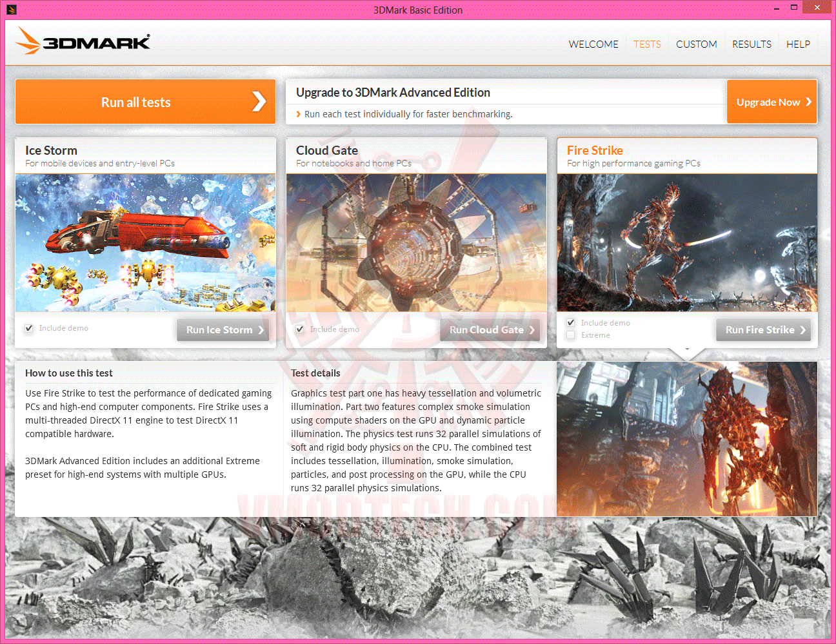836x644 pixels.
Task: Enable the Extreme checkbox for Fire Strike
Action: (571, 335)
